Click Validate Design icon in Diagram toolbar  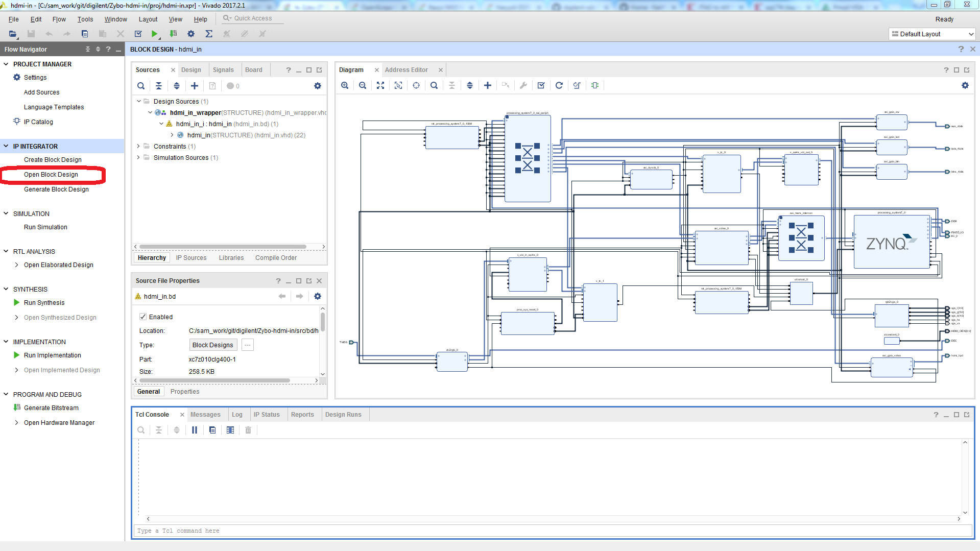pos(541,85)
